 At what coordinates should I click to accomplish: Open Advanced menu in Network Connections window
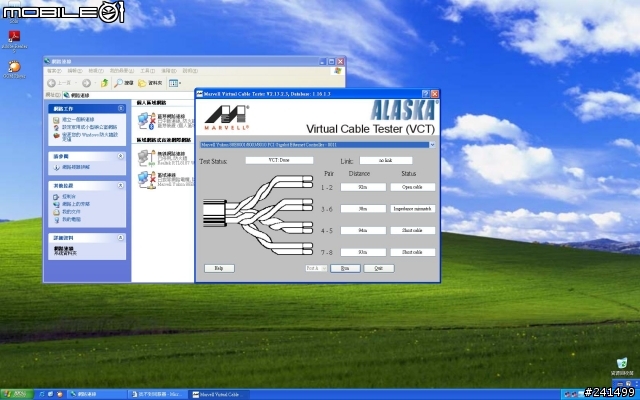tap(169, 71)
